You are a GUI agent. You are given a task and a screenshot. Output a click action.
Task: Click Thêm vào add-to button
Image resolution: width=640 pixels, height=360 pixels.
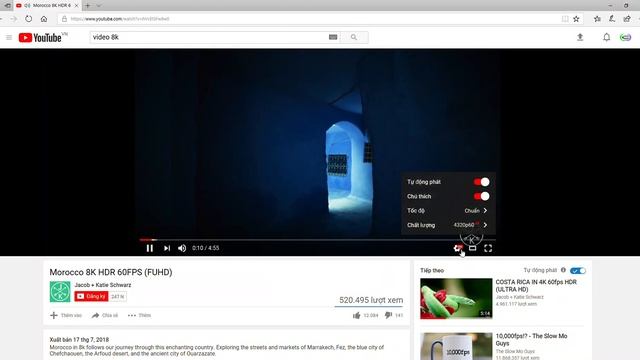pyautogui.click(x=66, y=315)
